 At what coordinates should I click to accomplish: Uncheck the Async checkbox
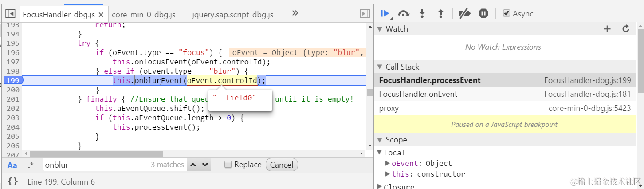(507, 13)
